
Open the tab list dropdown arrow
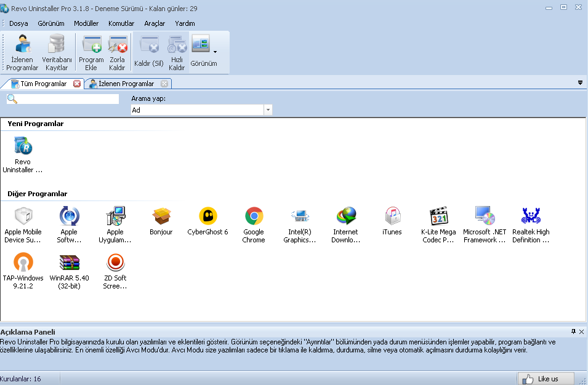(x=579, y=82)
